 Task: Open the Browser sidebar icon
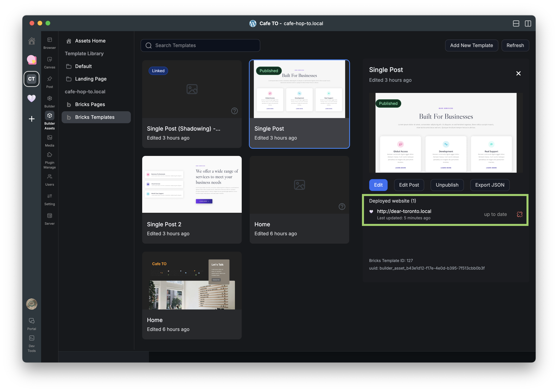pos(50,40)
